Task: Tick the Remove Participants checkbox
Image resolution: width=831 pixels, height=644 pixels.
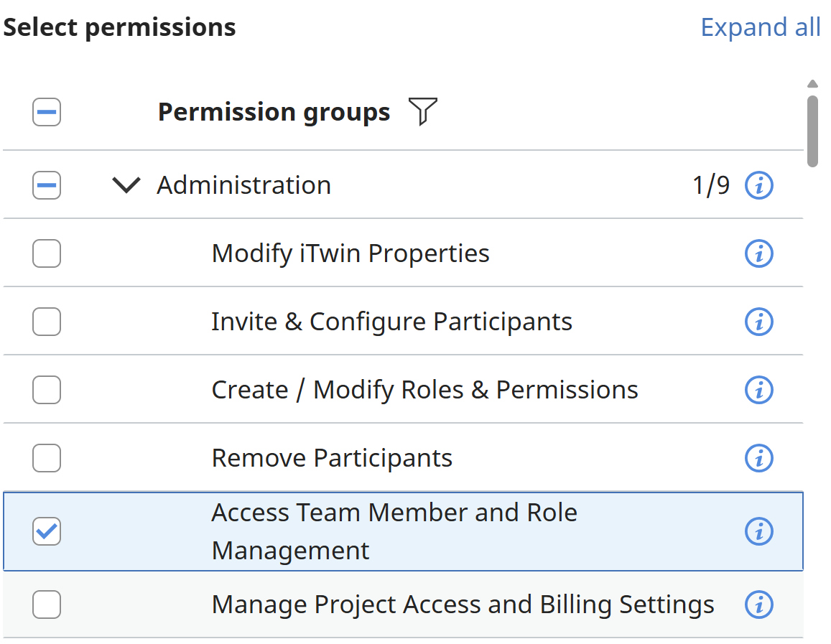Action: (x=47, y=458)
